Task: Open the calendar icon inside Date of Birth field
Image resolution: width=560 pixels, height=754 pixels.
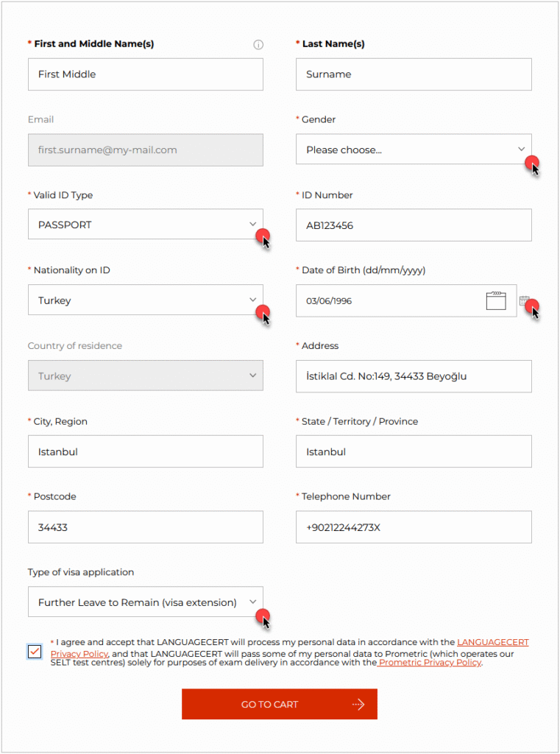Action: [495, 301]
